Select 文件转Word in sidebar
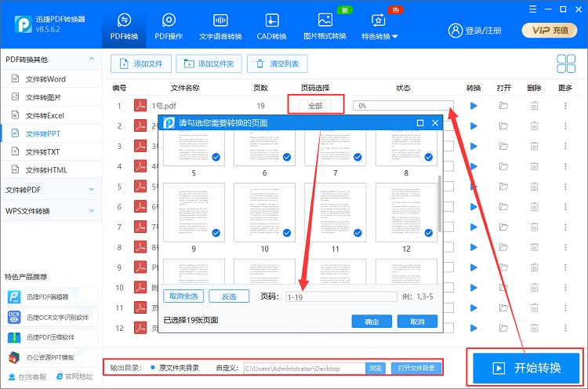This screenshot has height=389, width=588. tap(52, 79)
